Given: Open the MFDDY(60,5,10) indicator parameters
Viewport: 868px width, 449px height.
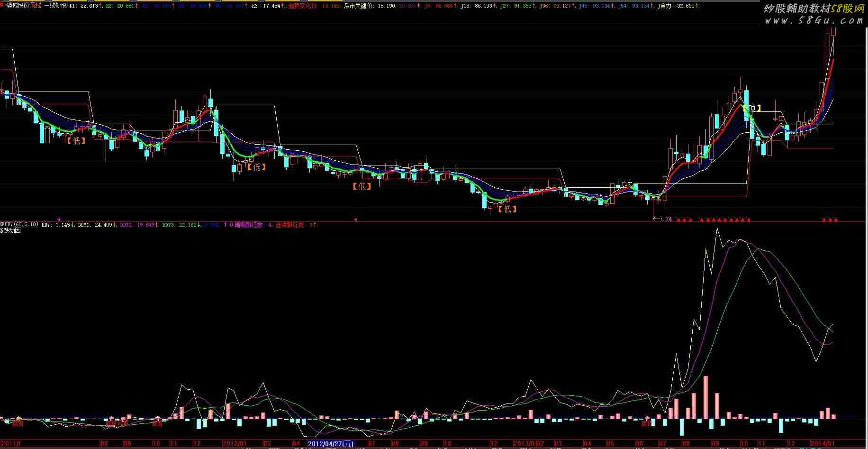Looking at the screenshot, I should click(19, 225).
